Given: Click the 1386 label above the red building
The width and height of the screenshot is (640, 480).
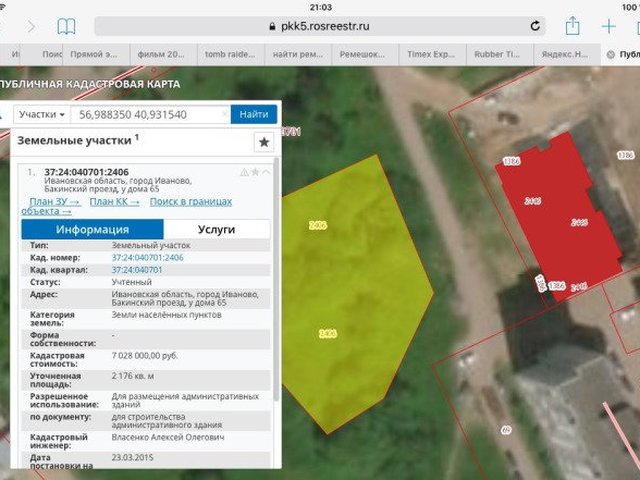Looking at the screenshot, I should point(511,161).
